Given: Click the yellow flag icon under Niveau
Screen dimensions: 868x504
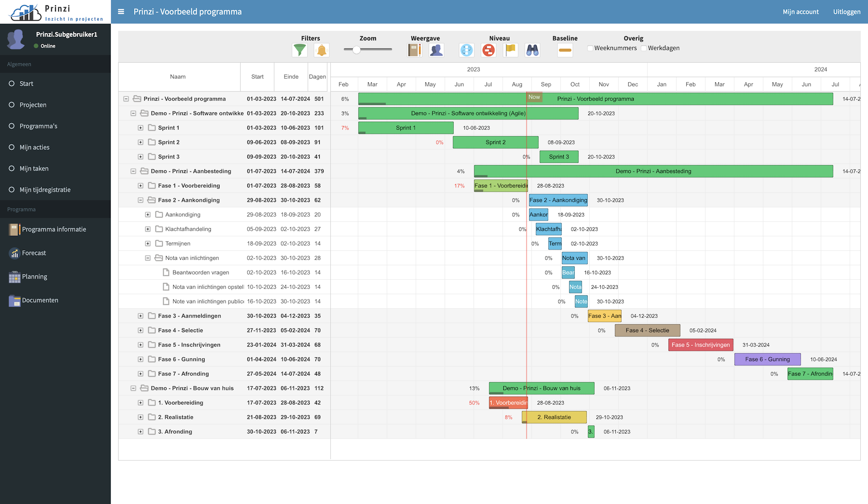Looking at the screenshot, I should (510, 50).
